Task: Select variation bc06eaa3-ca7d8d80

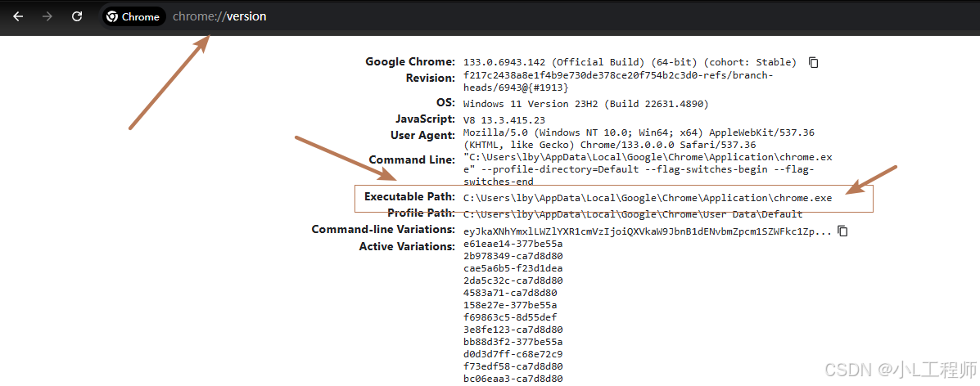Action: pyautogui.click(x=513, y=379)
